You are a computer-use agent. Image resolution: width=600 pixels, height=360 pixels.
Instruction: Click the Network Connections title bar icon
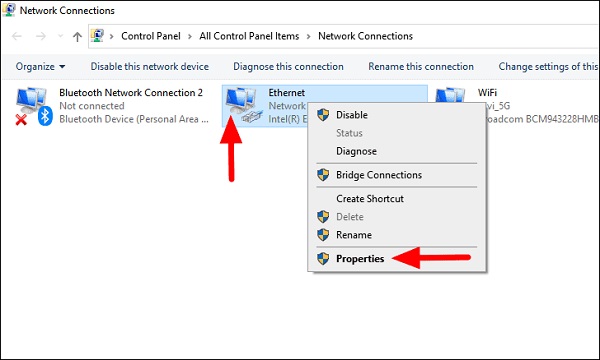coord(8,10)
